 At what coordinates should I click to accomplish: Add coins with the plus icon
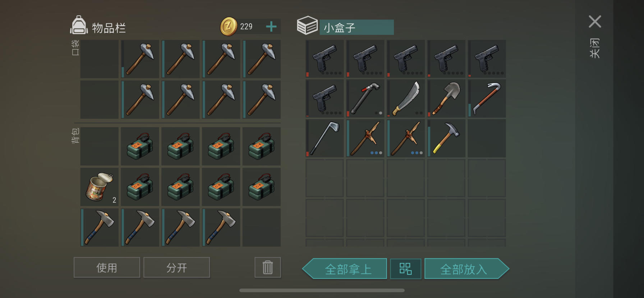[271, 26]
